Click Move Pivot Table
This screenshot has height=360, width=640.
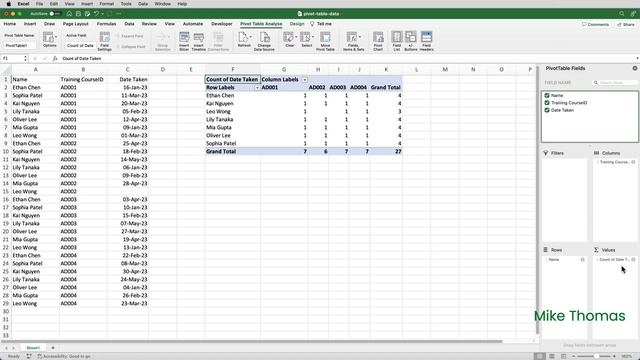(325, 41)
